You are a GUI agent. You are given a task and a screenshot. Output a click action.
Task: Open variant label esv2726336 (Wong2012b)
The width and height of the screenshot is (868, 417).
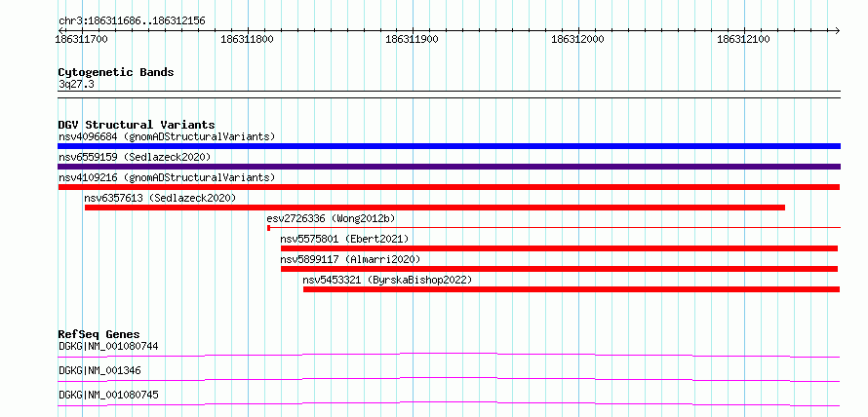tap(331, 218)
